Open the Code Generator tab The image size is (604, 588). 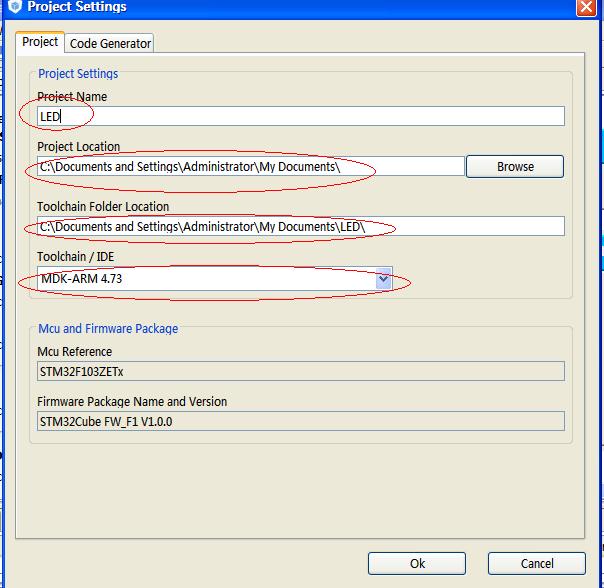110,43
